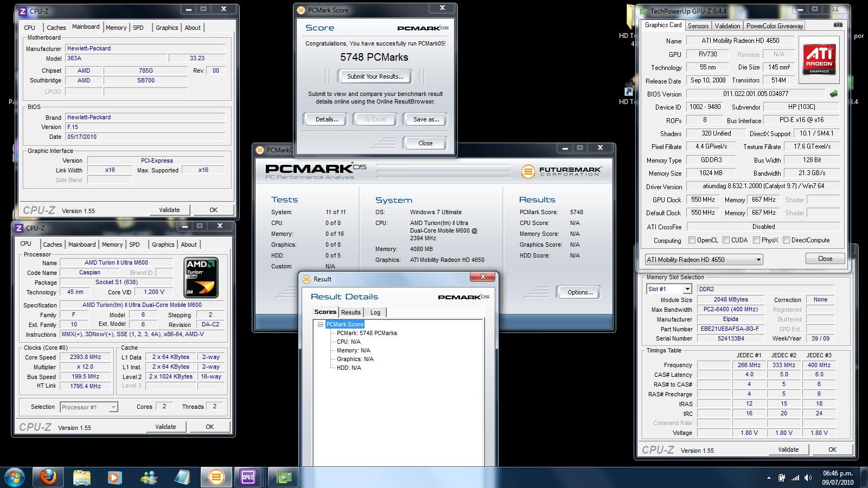Screen dimensions: 868x488
Task: Enable the DirectCompute checkbox in GPU-Z
Action: (x=786, y=240)
